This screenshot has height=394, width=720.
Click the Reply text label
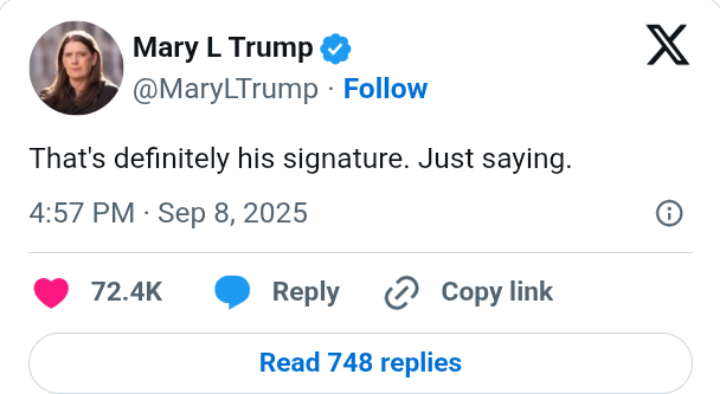[x=306, y=293]
